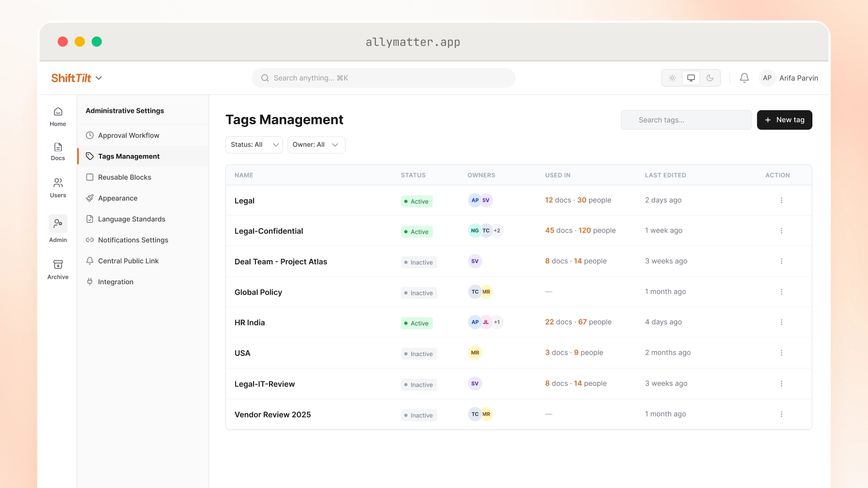Open the Status: All filter dropdown

[254, 145]
